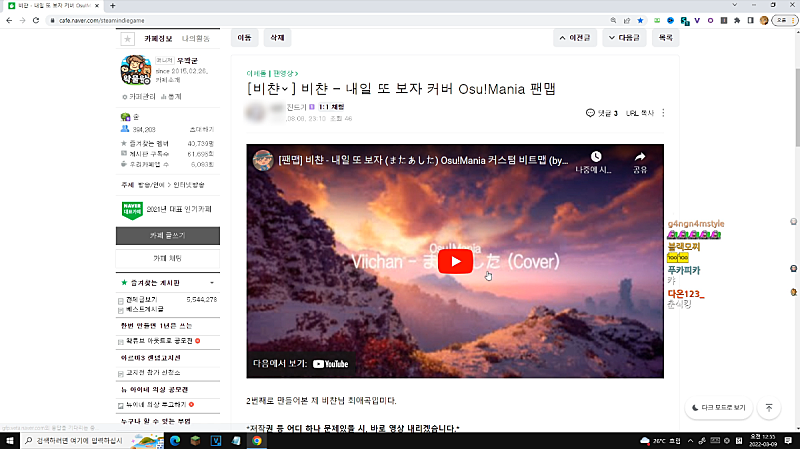
Task: Play the embedded YouTube video
Action: point(455,261)
